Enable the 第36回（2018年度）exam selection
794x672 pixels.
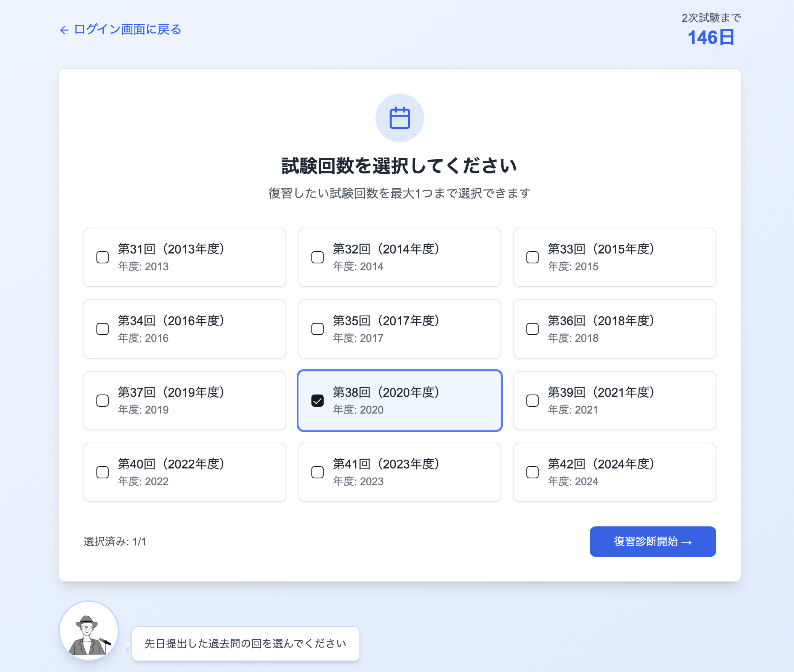click(532, 329)
